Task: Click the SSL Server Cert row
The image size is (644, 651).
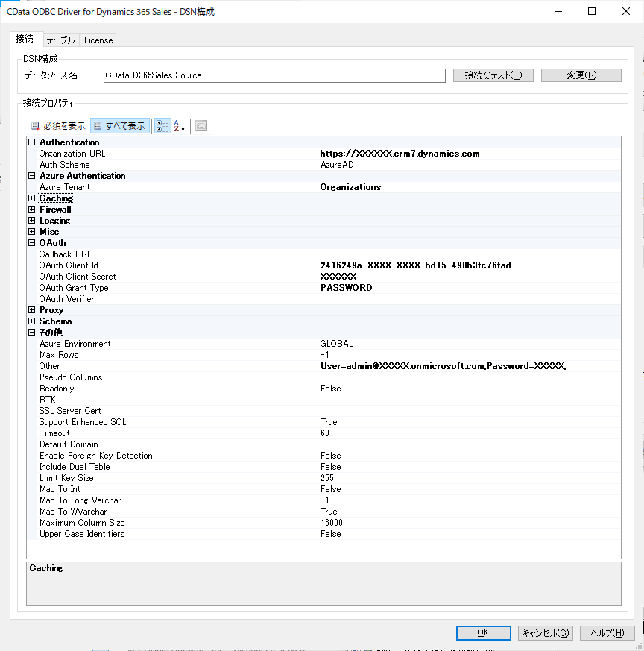Action: coord(323,411)
